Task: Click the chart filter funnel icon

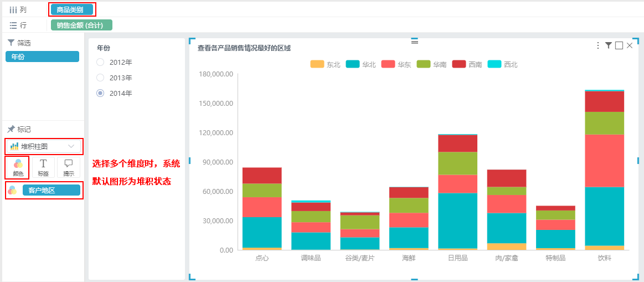Action: (609, 45)
